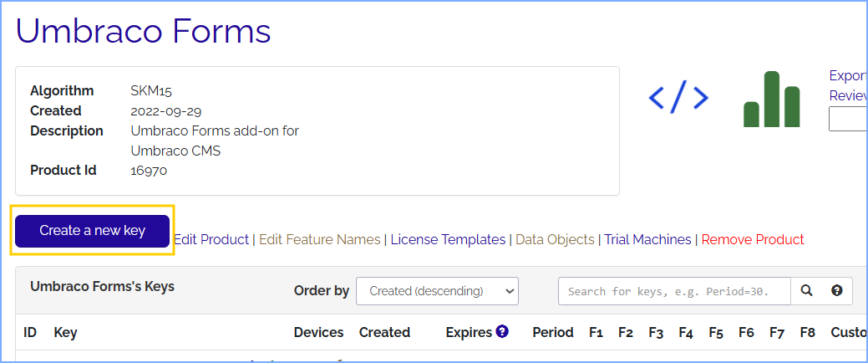Click the red Remove Product link
Screen dimensions: 868x363
pyautogui.click(x=752, y=239)
